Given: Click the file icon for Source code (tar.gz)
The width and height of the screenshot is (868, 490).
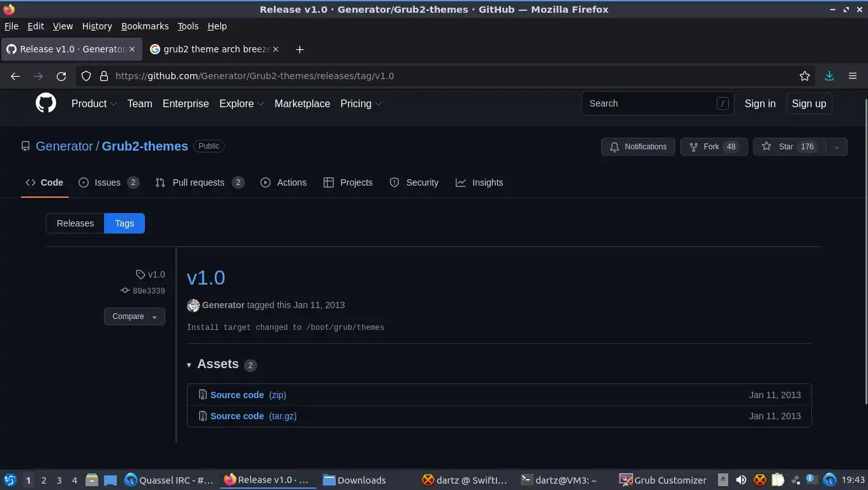Looking at the screenshot, I should pyautogui.click(x=202, y=416).
